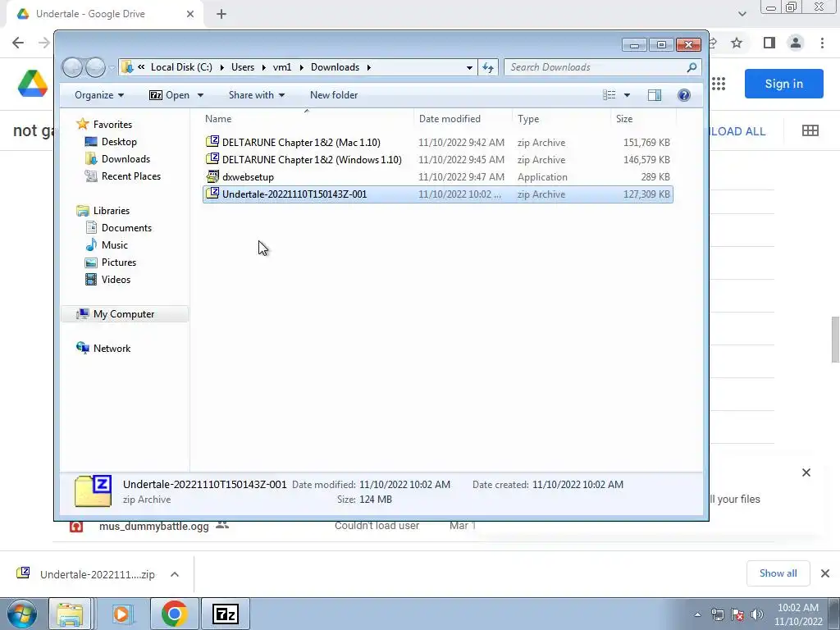Open Explorer Help question mark icon

click(683, 95)
